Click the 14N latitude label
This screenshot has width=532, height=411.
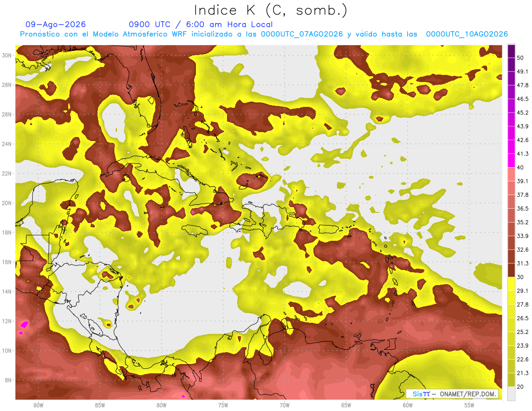[x=7, y=292]
